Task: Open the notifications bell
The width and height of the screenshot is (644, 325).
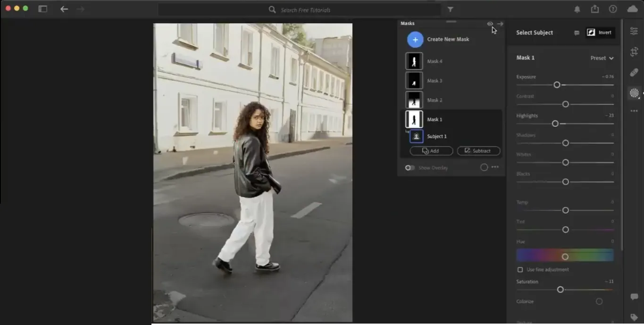Action: coord(577,9)
